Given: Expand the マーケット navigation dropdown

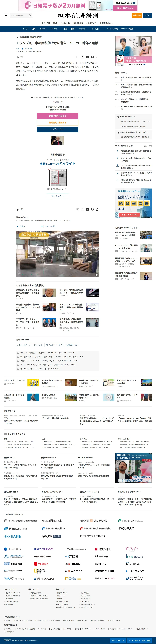Looking at the screenshot, I should tap(56, 29).
